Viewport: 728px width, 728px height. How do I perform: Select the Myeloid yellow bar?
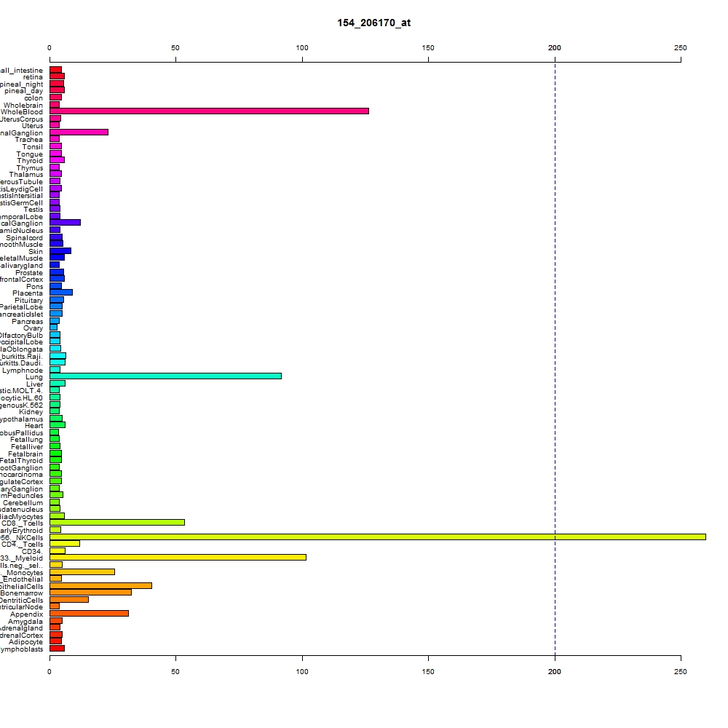[178, 557]
